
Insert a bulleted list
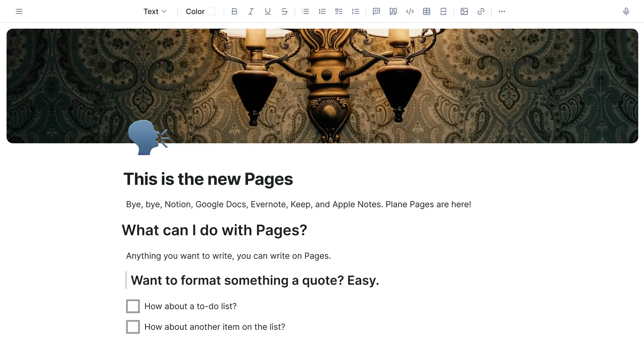[305, 11]
